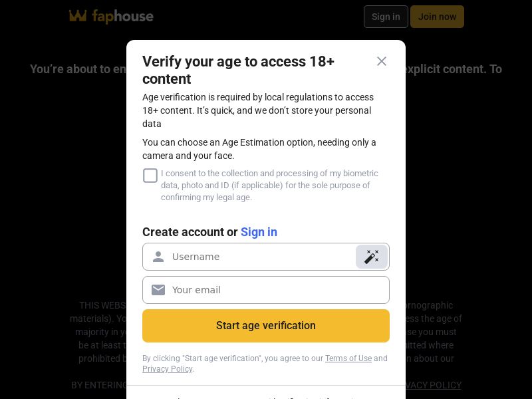Click the dimmed PRIVACY POLICY footer link
The height and width of the screenshot is (399, 532).
pyautogui.click(x=434, y=385)
